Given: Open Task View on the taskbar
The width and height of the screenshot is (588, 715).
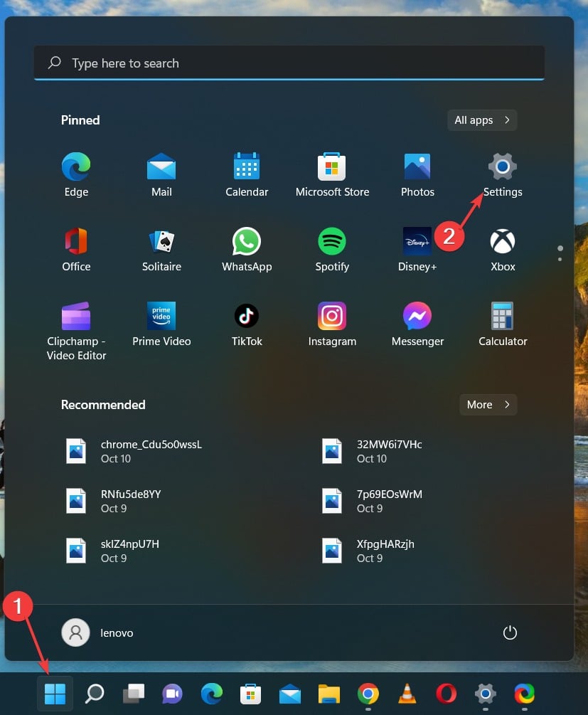Looking at the screenshot, I should click(134, 694).
